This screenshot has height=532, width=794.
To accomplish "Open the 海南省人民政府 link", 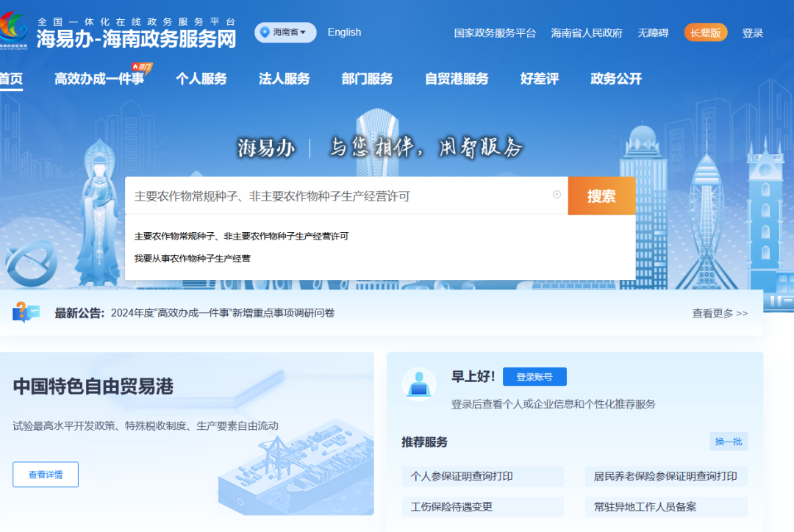I will tap(587, 33).
